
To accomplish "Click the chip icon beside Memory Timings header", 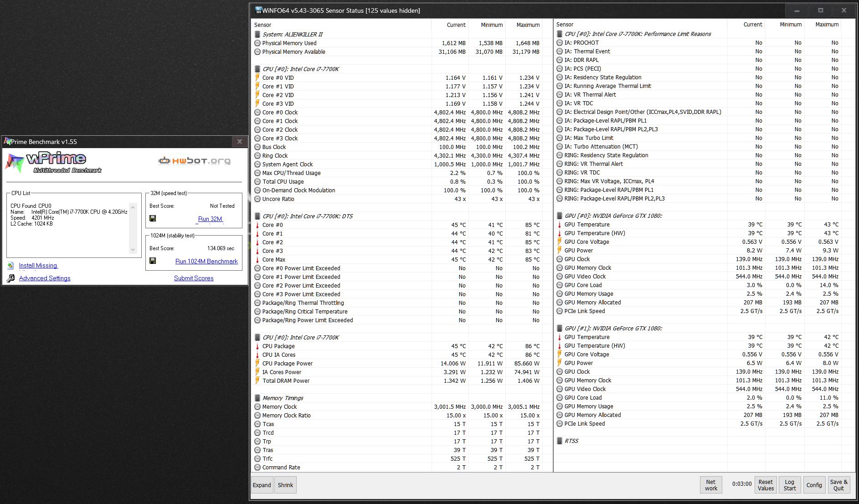I will pos(257,398).
